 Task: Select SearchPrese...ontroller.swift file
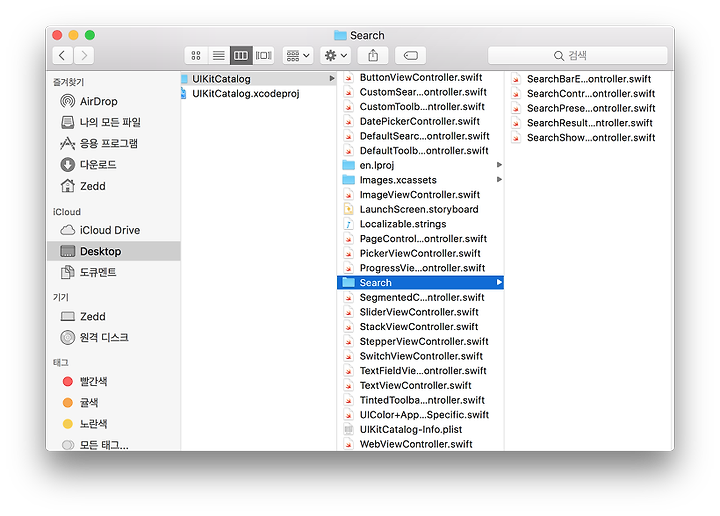589,108
